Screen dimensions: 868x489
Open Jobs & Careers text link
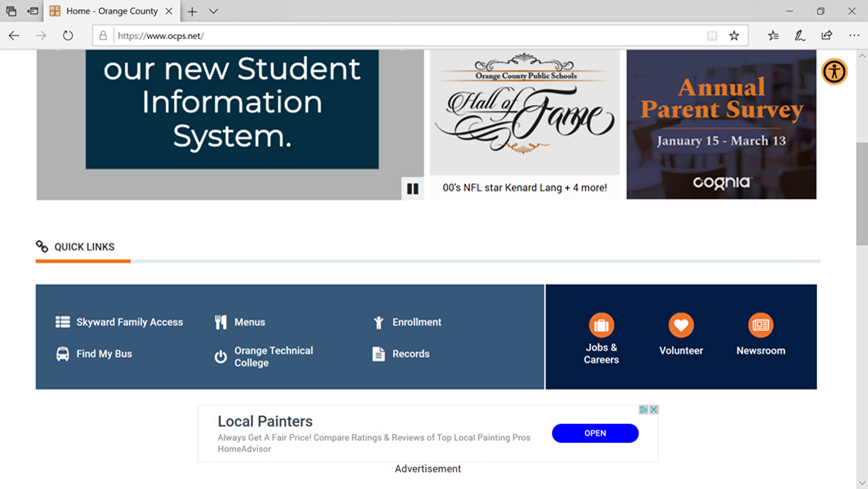click(601, 354)
